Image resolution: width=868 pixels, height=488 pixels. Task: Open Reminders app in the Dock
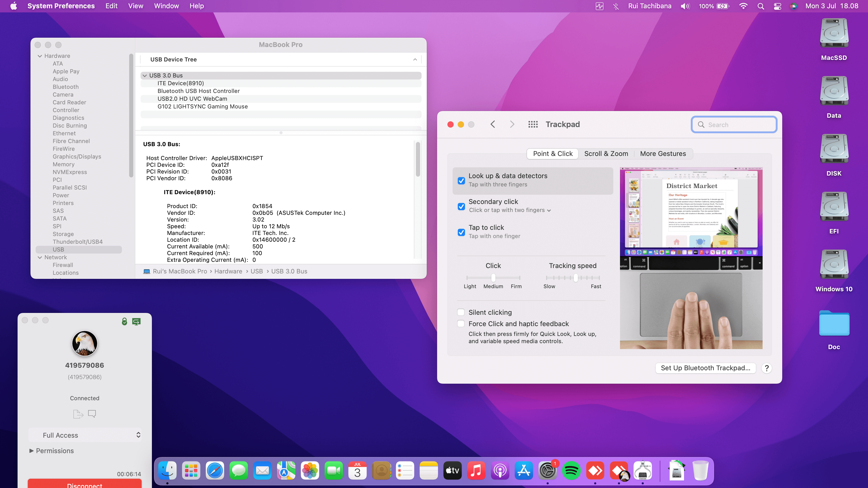point(405,470)
